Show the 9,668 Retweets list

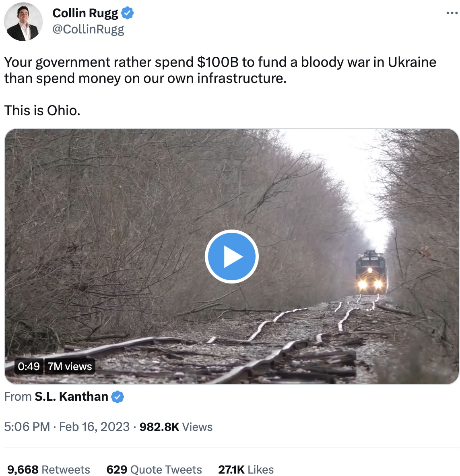[x=48, y=470]
